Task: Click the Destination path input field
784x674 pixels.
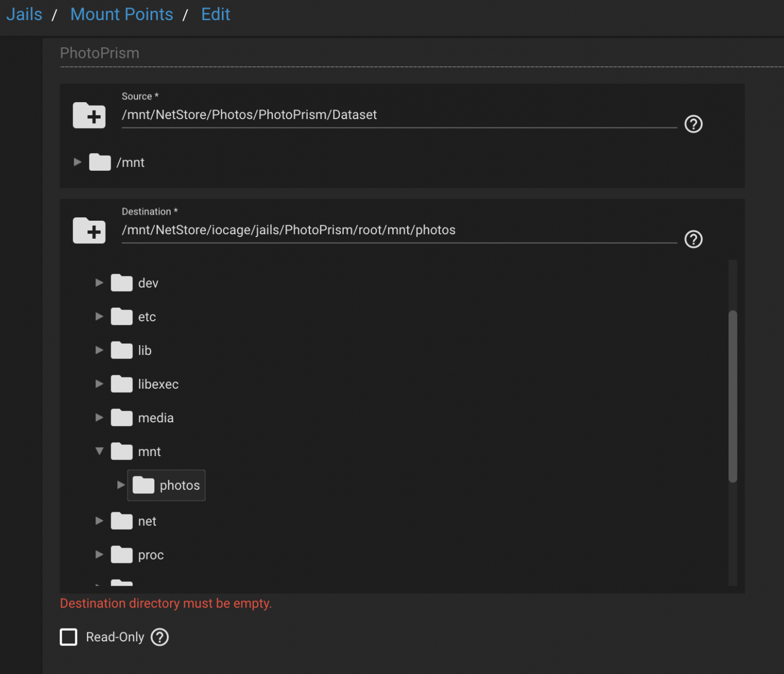Action: click(399, 230)
